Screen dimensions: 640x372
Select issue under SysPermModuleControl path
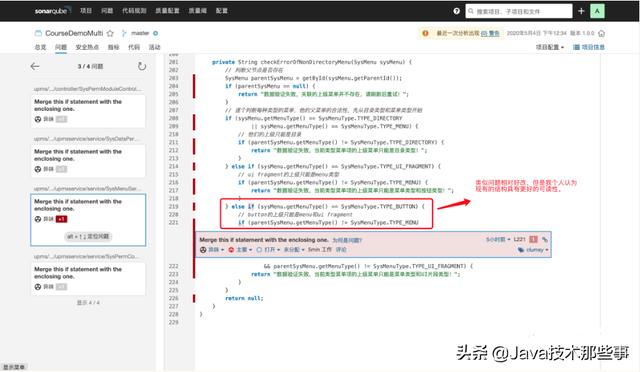(88, 110)
